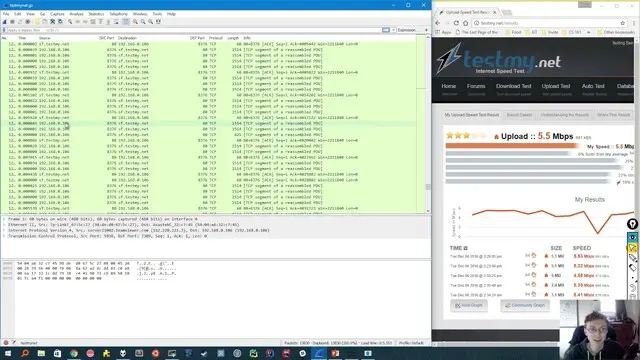Find a packet using the magnifier icon

(70, 22)
